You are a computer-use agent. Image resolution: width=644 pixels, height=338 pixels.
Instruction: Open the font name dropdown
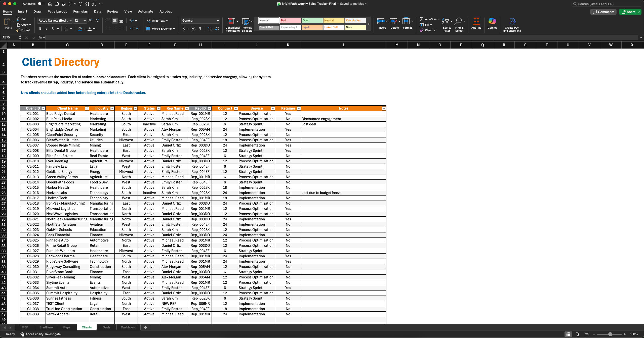click(71, 21)
